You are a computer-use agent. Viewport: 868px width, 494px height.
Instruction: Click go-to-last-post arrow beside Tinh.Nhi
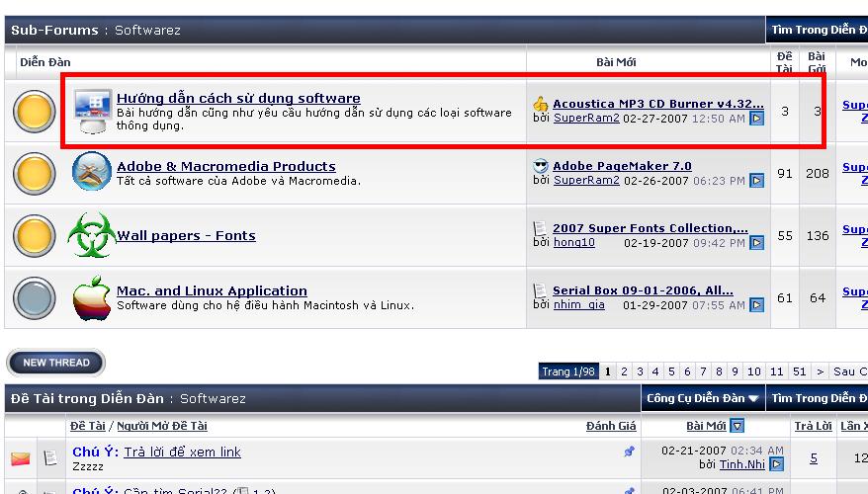pos(776,464)
